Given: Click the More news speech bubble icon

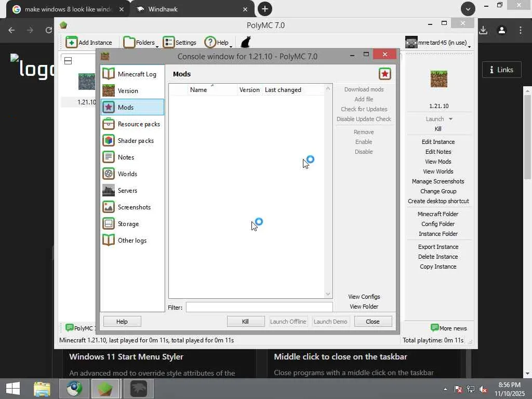Looking at the screenshot, I should pyautogui.click(x=434, y=328).
